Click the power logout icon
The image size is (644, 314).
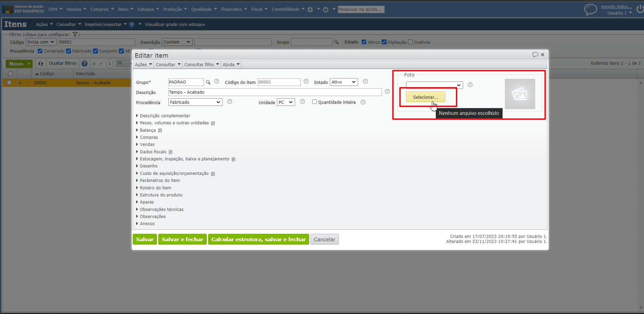(x=640, y=9)
